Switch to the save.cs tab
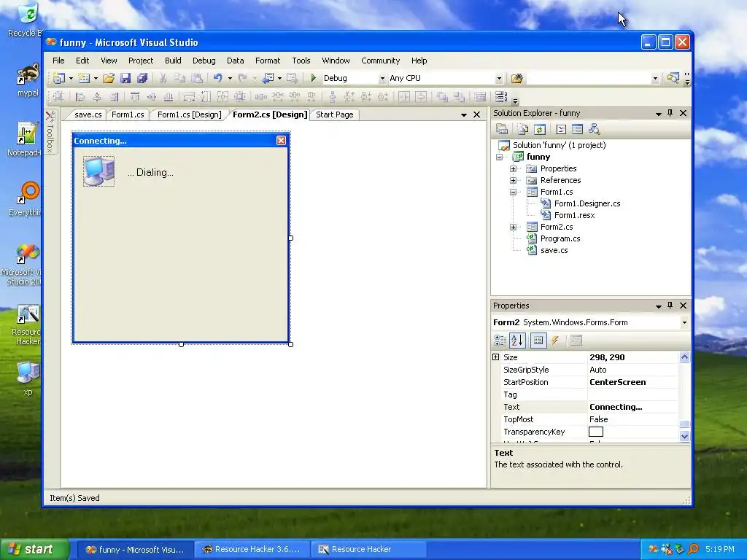747x560 pixels. click(x=88, y=114)
